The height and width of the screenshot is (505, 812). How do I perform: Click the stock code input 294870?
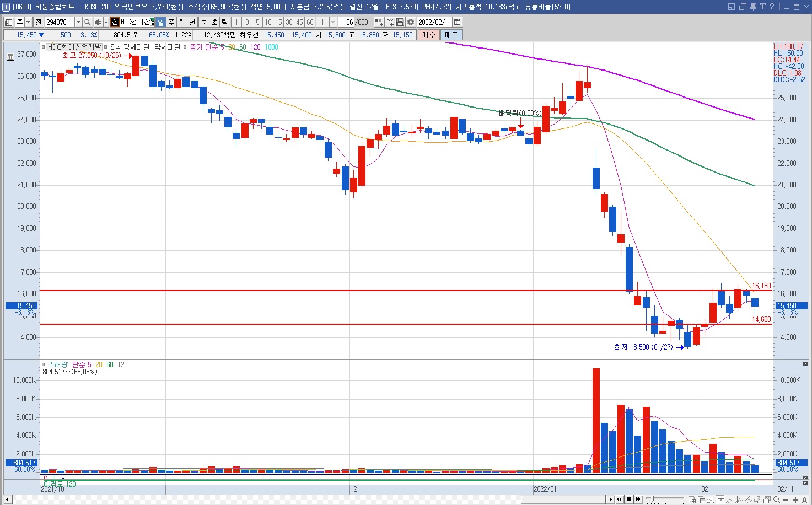coord(59,22)
